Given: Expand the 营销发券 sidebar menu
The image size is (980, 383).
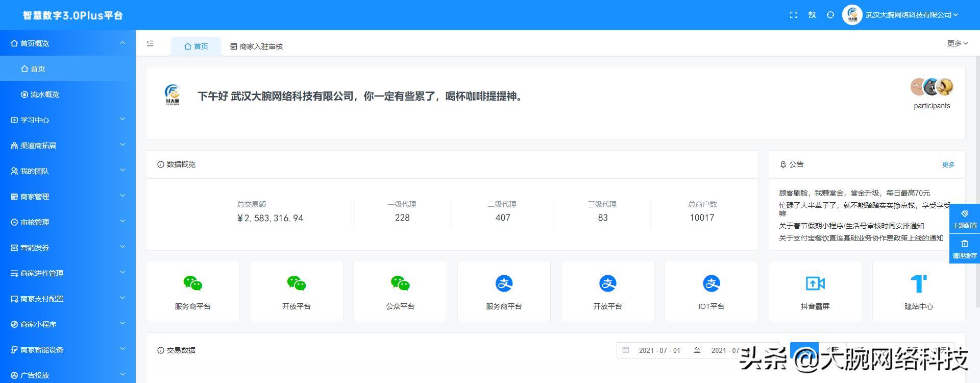Looking at the screenshot, I should coord(68,248).
